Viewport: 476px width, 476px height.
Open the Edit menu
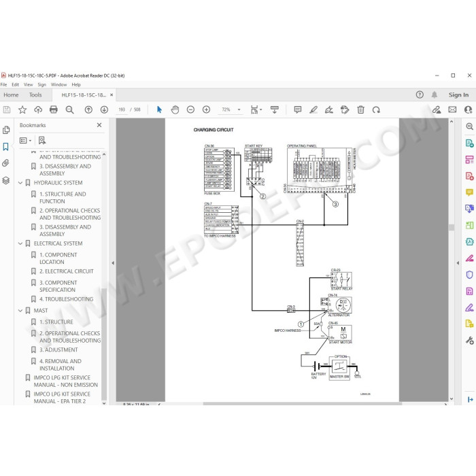coord(15,85)
